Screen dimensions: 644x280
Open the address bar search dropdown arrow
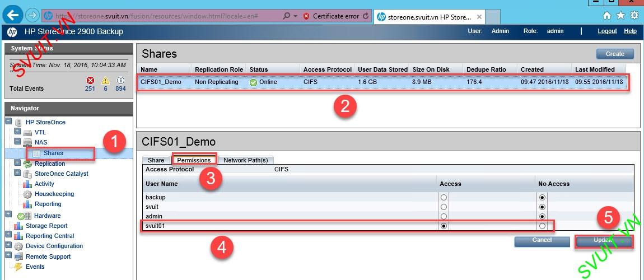click(x=295, y=16)
